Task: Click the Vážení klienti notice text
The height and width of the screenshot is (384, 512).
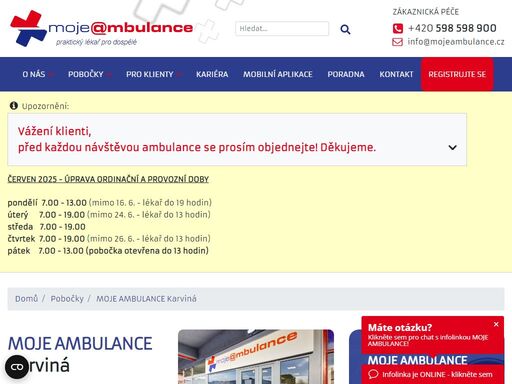Action: 197,139
